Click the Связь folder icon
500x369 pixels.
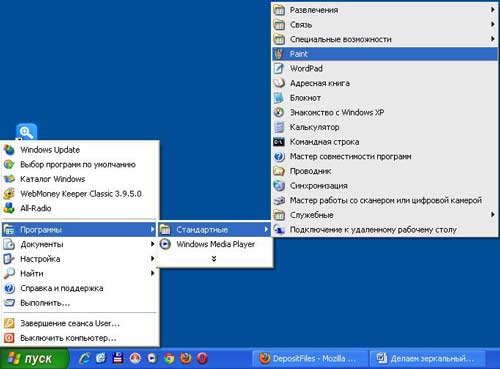[279, 24]
